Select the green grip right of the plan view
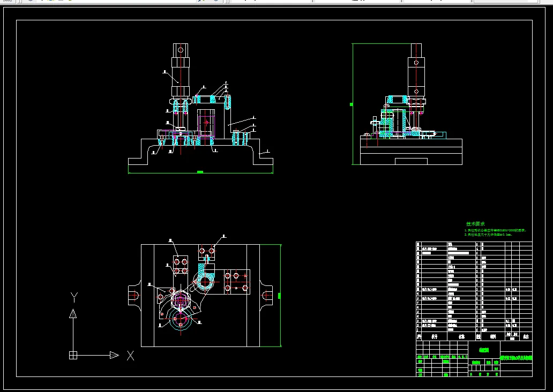 [x=279, y=296]
